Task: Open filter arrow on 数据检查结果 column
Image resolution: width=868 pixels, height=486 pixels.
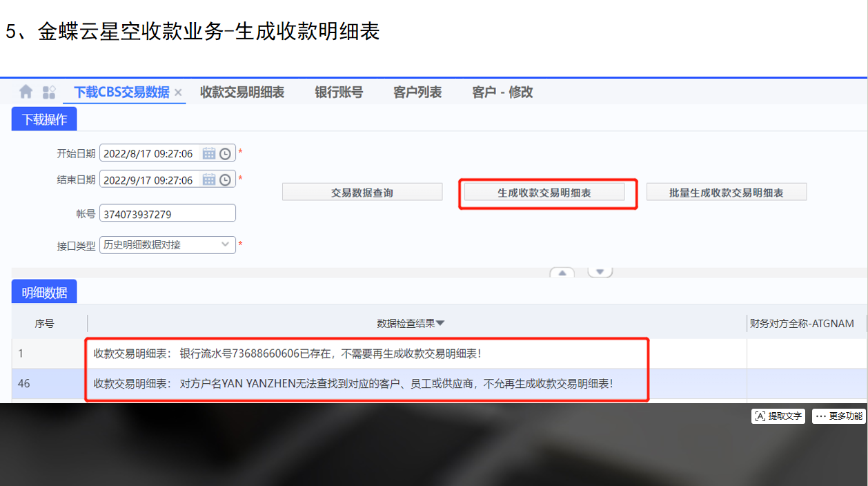Action: coord(440,323)
